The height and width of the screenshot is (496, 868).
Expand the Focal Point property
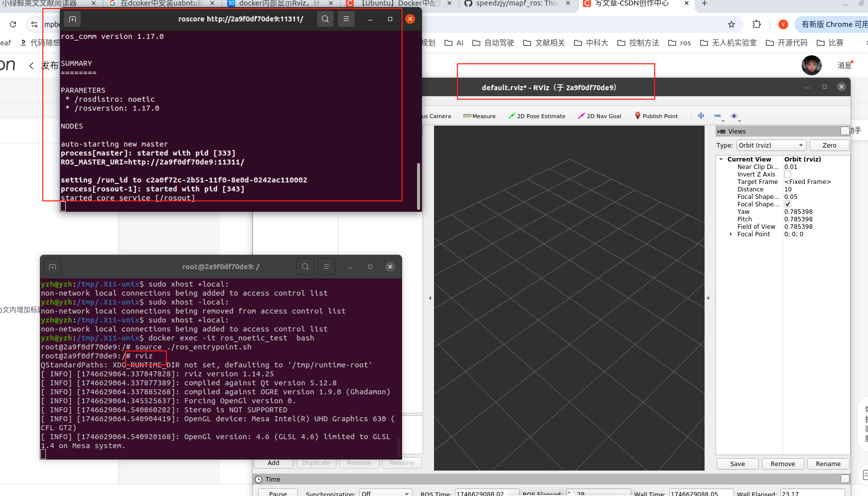point(731,234)
